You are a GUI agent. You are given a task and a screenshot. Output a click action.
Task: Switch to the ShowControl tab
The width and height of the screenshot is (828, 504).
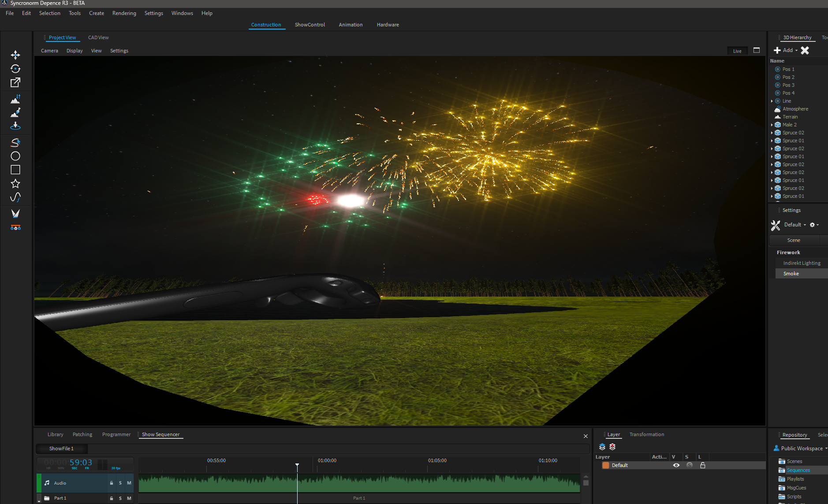pos(310,25)
